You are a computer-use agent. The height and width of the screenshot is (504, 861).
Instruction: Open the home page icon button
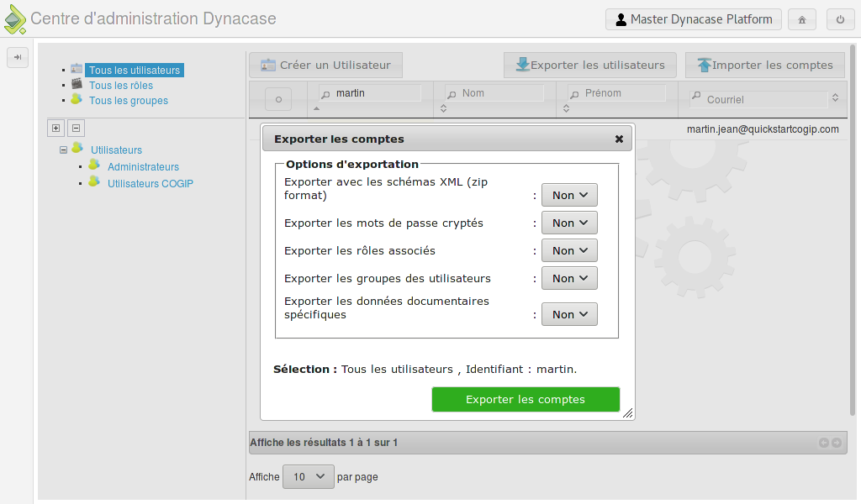[x=801, y=20]
